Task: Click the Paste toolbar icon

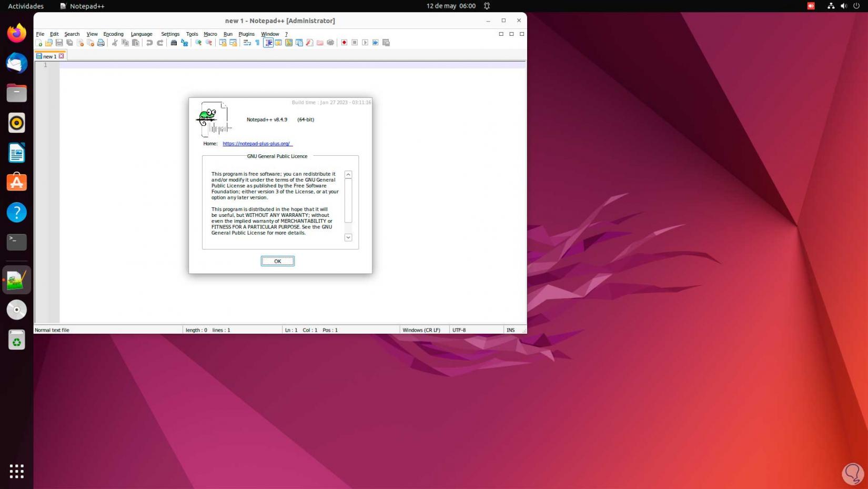Action: [x=136, y=43]
